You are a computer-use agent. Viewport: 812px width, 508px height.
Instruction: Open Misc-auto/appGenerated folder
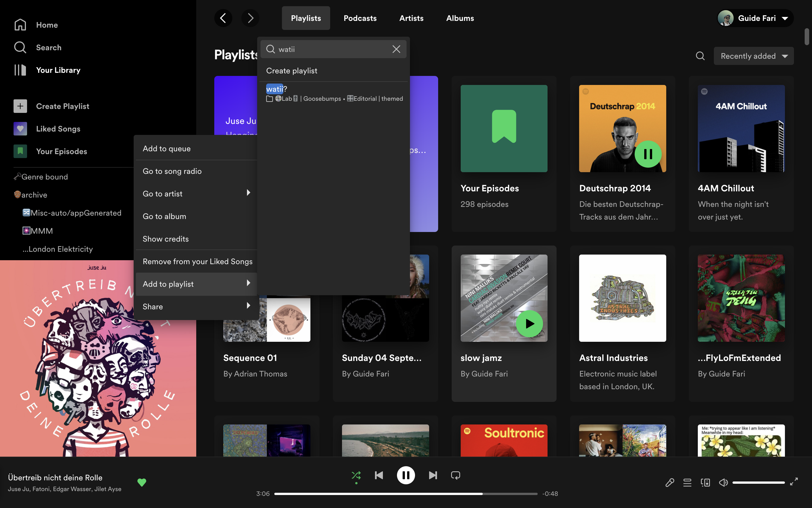pos(72,213)
